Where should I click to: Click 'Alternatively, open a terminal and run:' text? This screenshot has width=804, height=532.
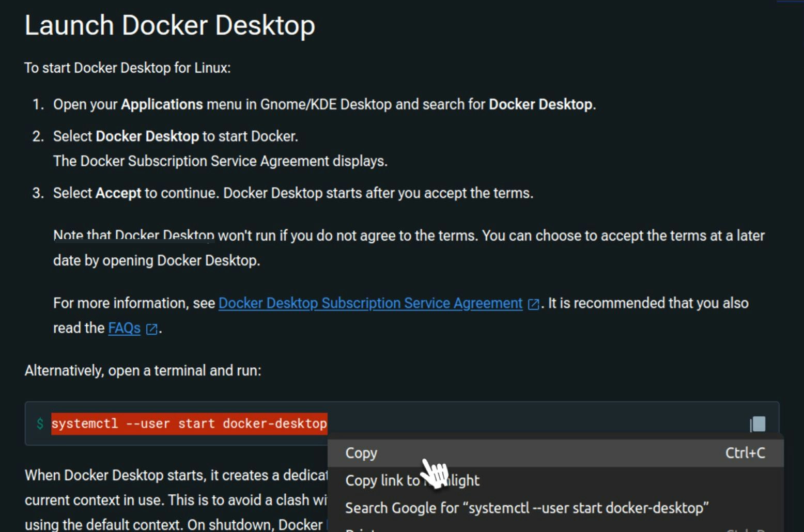point(143,370)
